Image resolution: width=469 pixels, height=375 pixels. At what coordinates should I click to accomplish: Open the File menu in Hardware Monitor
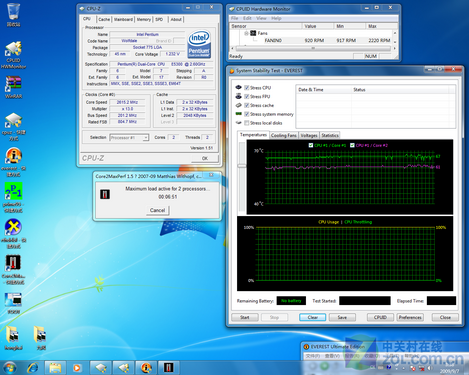tap(234, 18)
